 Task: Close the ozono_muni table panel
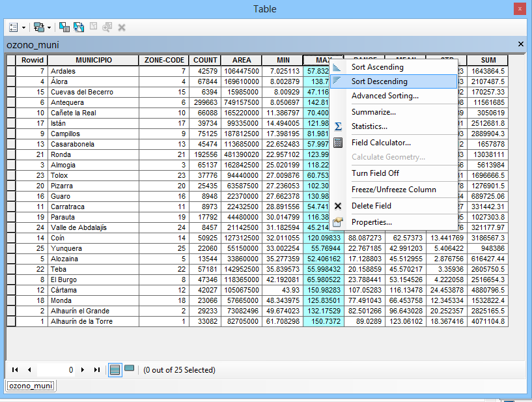point(520,44)
